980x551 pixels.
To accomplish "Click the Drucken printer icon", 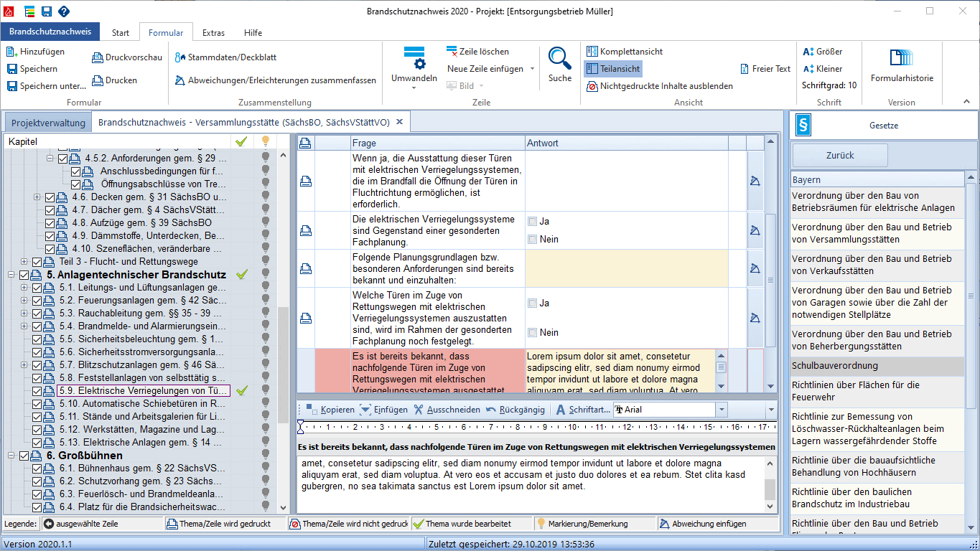I will [98, 80].
